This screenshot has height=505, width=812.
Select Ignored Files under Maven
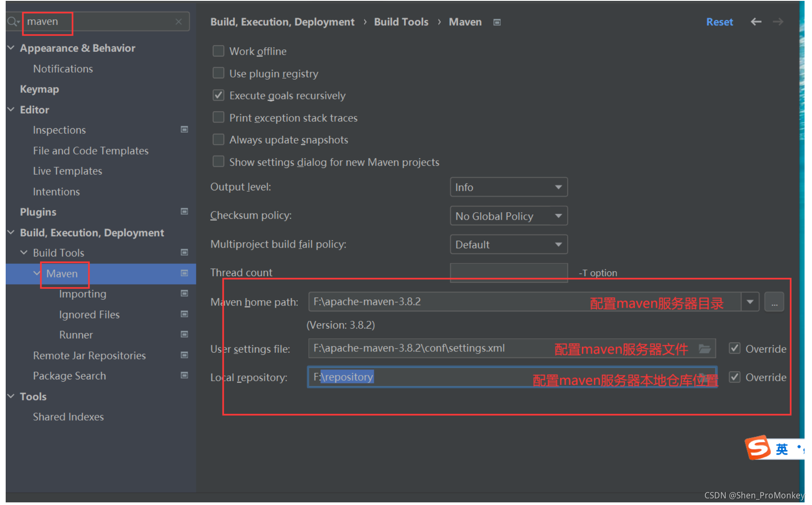89,315
